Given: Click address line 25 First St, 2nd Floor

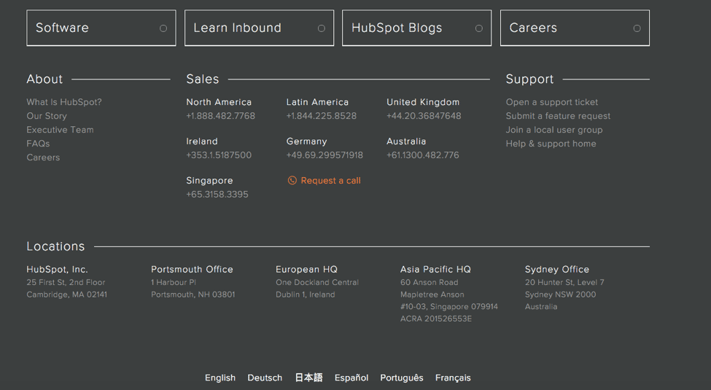Looking at the screenshot, I should 66,282.
